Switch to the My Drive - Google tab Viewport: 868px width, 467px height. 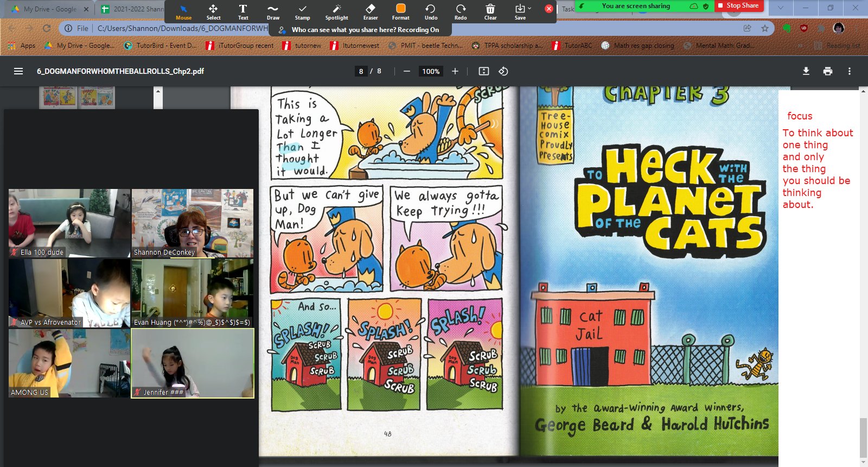(50, 9)
